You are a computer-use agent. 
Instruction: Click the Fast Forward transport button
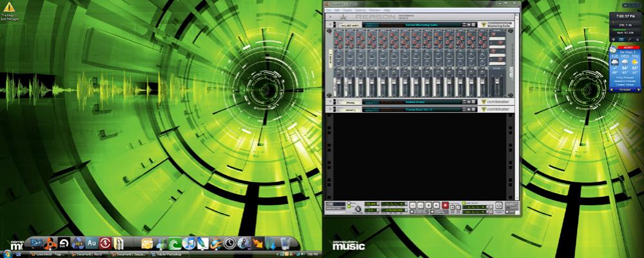420,205
